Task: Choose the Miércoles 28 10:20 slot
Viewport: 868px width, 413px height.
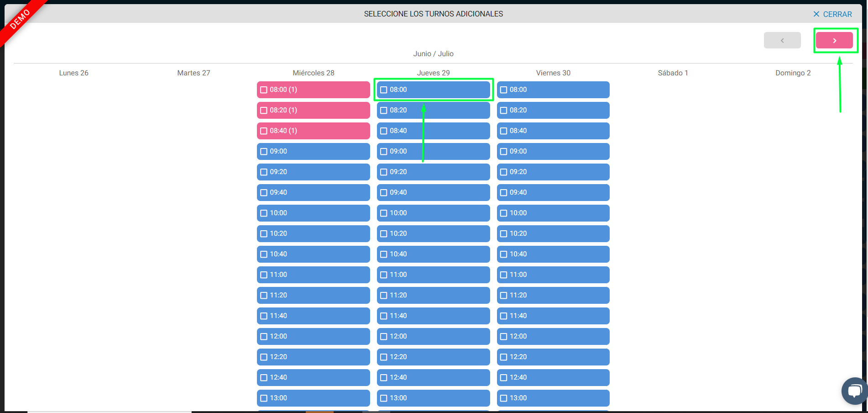Action: pos(313,233)
